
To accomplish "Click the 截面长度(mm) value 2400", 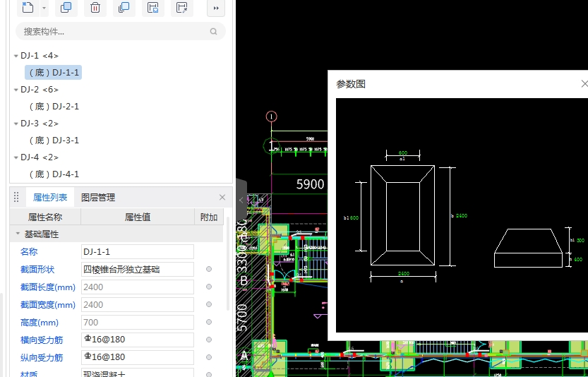I will pyautogui.click(x=138, y=287).
